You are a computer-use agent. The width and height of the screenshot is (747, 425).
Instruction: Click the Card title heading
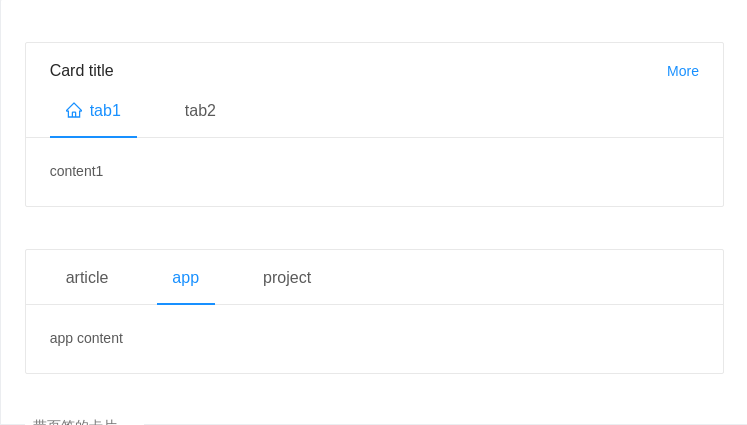coord(81,71)
